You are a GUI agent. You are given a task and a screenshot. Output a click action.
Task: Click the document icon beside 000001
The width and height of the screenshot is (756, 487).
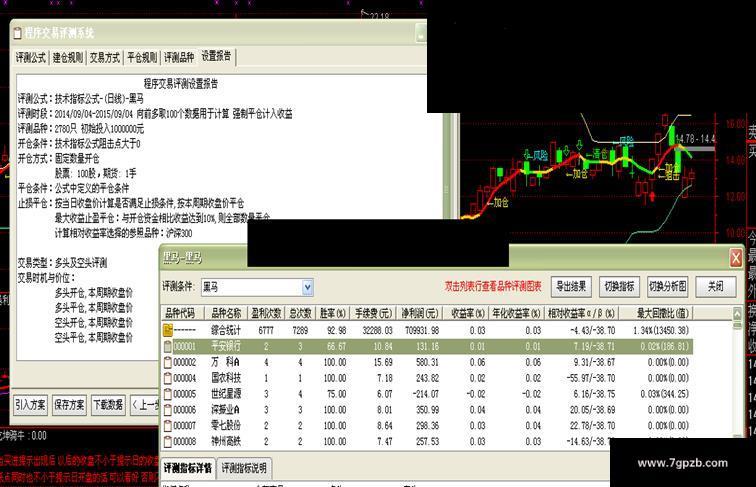pos(168,346)
